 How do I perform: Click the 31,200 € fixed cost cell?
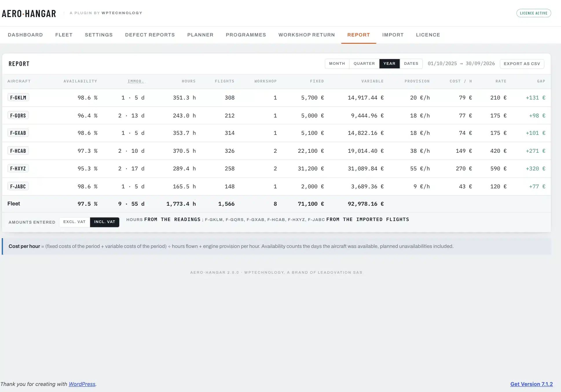(311, 169)
